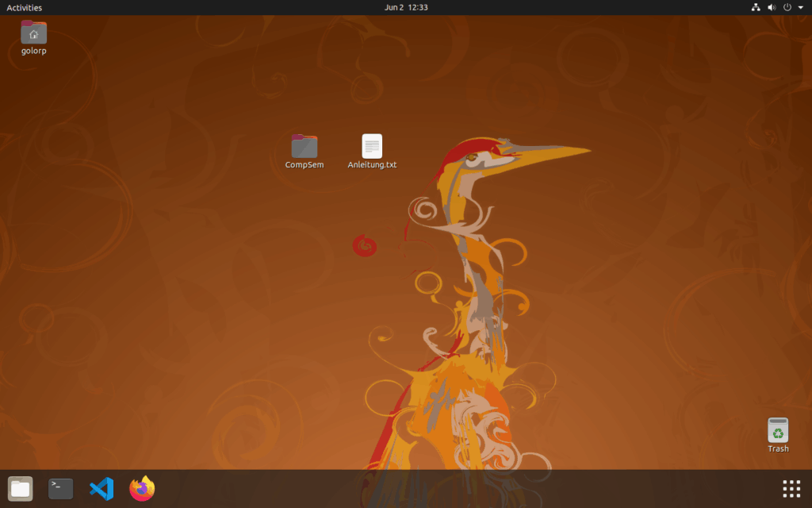
Task: Open the Activities overview
Action: pos(25,7)
